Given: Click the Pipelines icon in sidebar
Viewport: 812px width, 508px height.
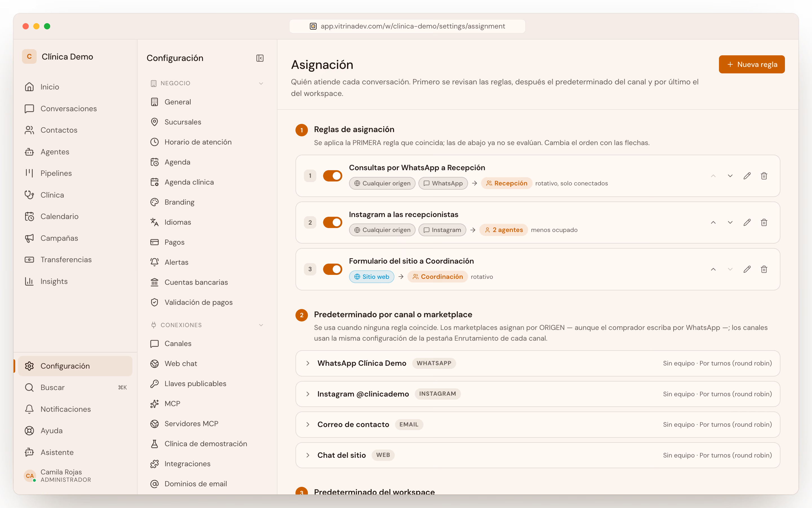Looking at the screenshot, I should point(29,173).
